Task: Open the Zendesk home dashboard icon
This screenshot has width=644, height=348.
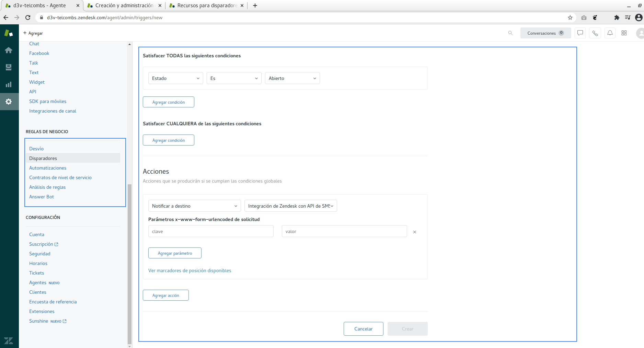Action: coord(9,50)
